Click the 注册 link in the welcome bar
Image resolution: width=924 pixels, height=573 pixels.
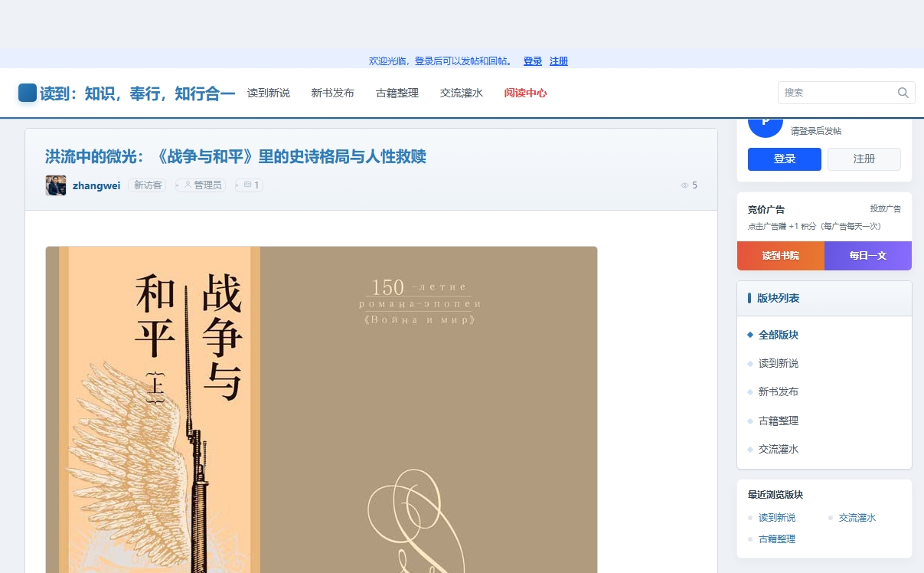pyautogui.click(x=559, y=61)
